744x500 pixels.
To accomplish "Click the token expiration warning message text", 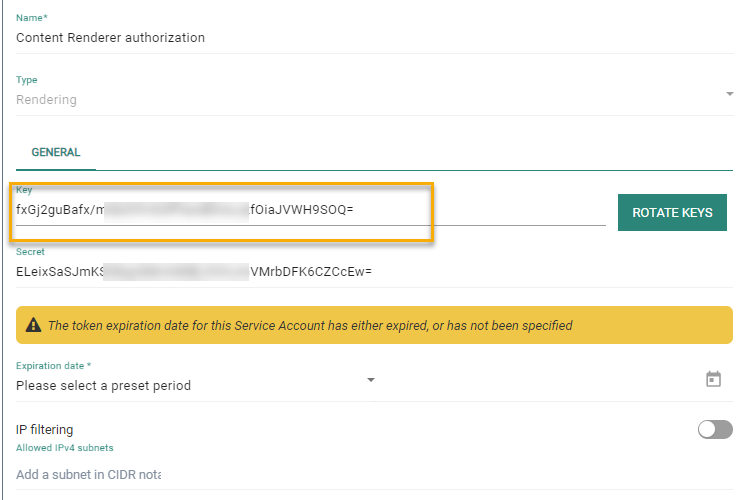I will tap(310, 325).
